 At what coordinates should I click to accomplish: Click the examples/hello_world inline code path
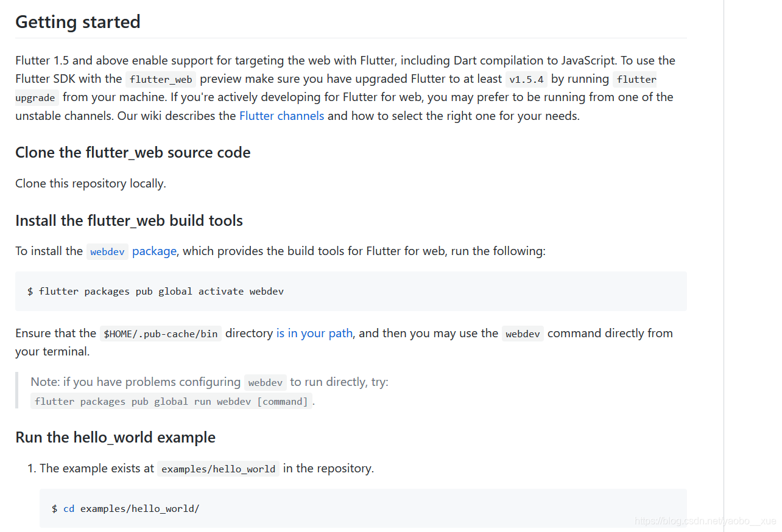(x=218, y=469)
